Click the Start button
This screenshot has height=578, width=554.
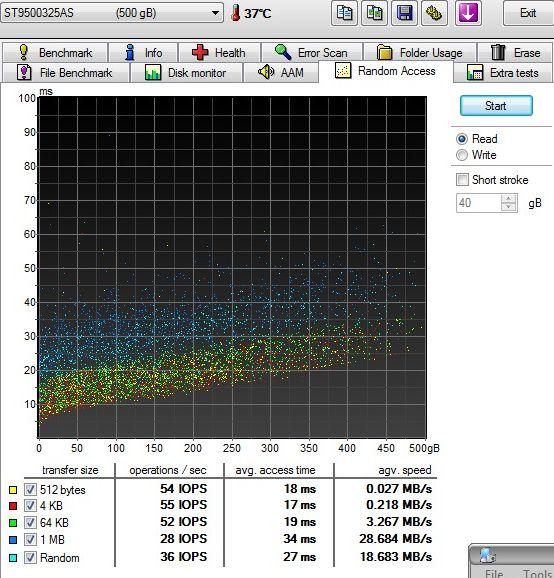coord(496,106)
